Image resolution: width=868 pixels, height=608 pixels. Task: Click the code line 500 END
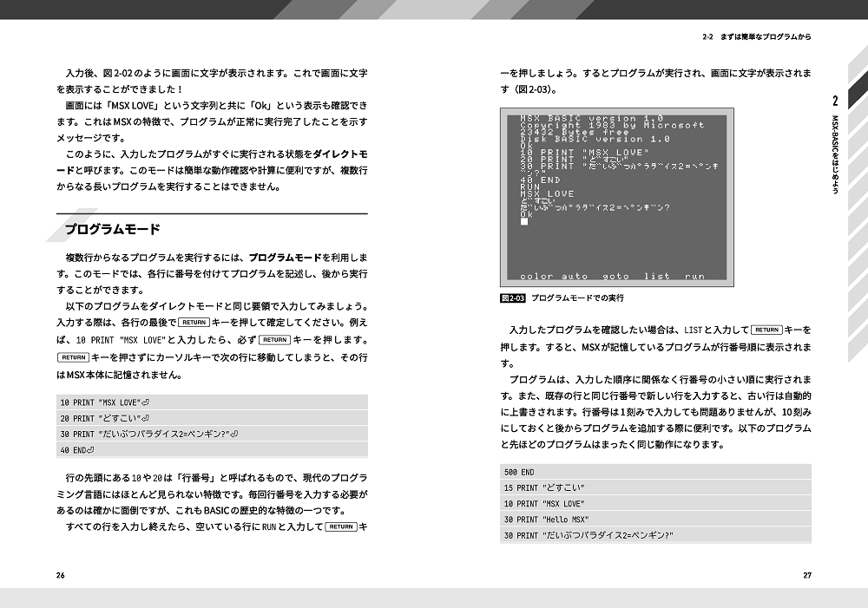point(655,472)
